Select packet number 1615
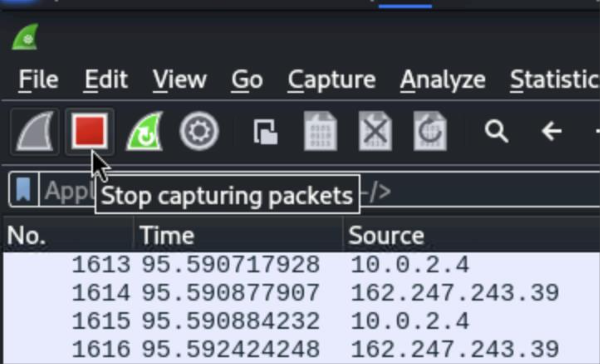 click(x=101, y=321)
